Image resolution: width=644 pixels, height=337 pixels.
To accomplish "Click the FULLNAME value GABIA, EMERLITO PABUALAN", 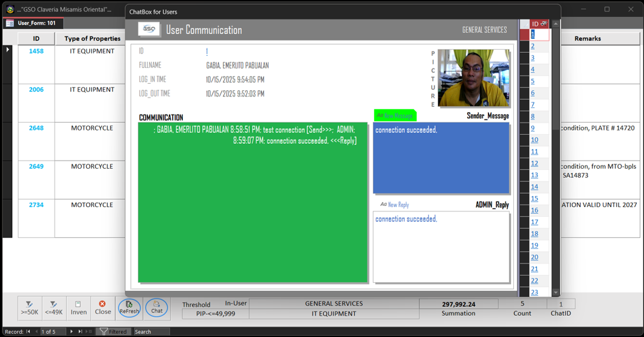I will tap(238, 65).
